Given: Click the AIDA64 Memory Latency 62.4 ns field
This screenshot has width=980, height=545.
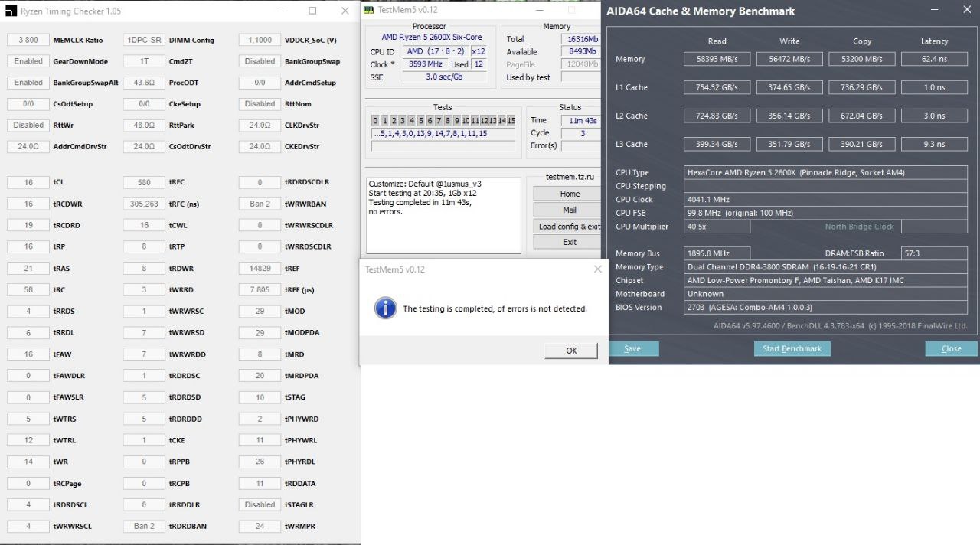Looking at the screenshot, I should 934,59.
